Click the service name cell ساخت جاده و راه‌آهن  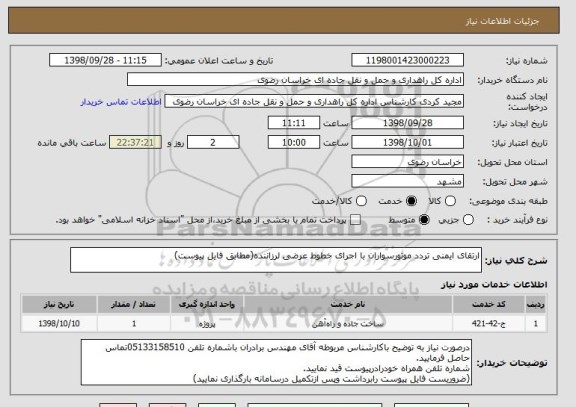point(348,324)
